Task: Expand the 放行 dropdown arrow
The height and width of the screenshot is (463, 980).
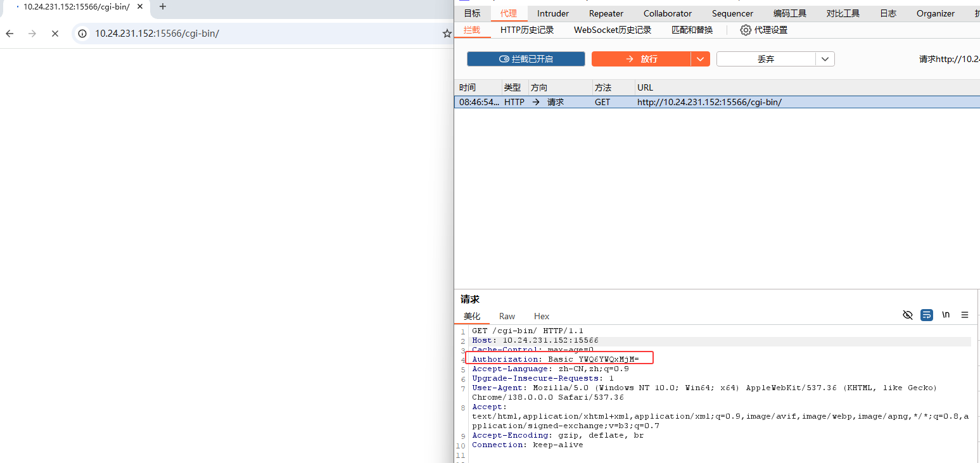Action: [x=700, y=59]
